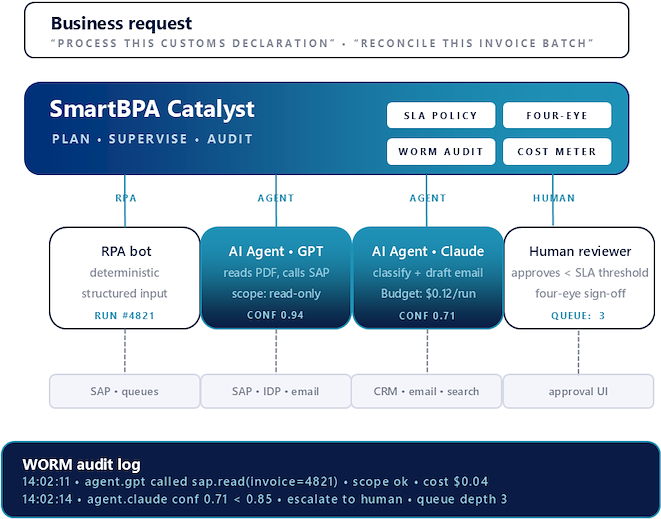Click the CONF 0.94 value
This screenshot has height=519, width=661.
coord(275,315)
